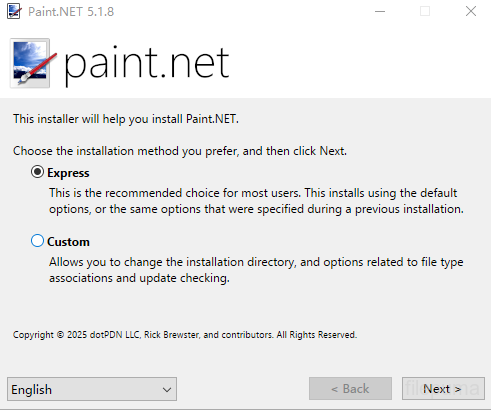Click the paint.net wordmark text
The height and width of the screenshot is (410, 491).
click(x=146, y=64)
